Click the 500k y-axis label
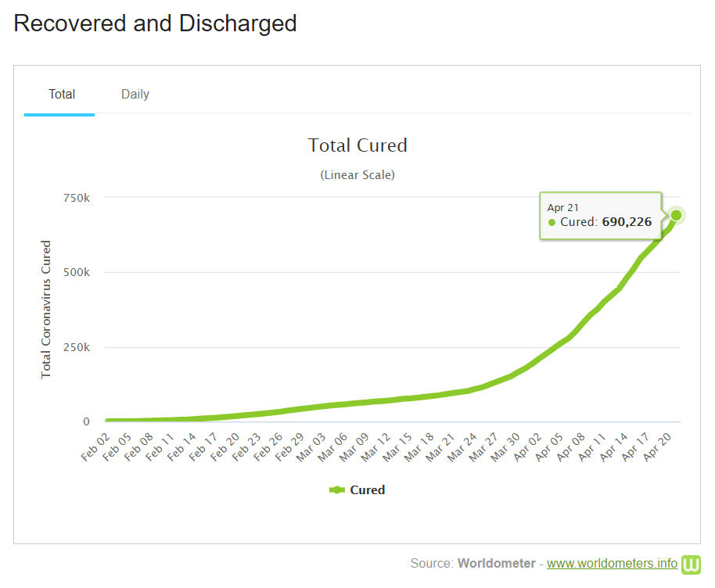 (77, 273)
